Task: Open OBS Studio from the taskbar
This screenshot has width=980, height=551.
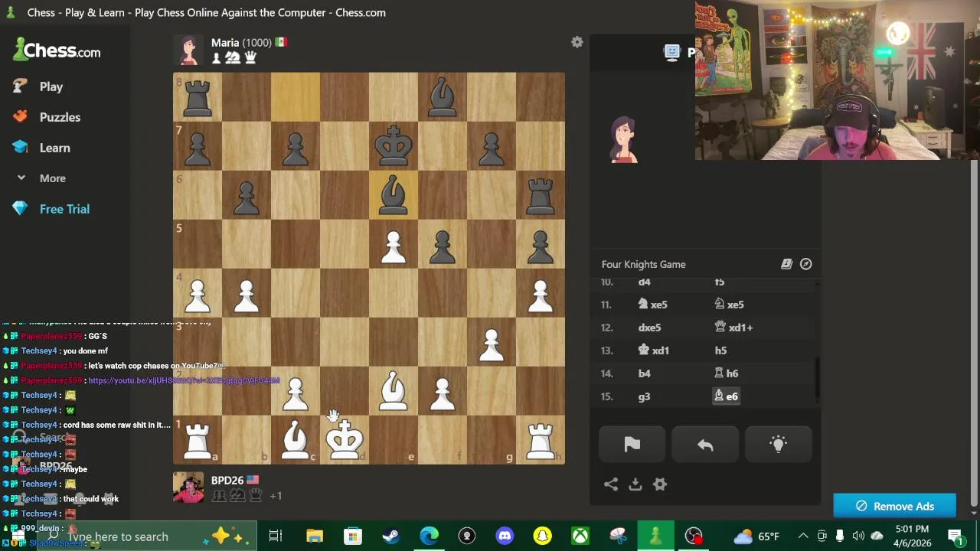Action: tap(694, 536)
